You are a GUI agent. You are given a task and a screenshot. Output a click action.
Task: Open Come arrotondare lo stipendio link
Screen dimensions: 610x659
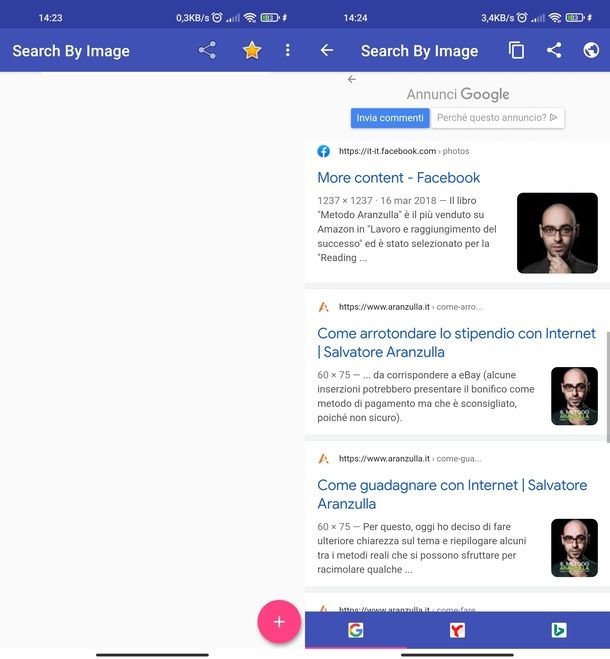click(457, 343)
